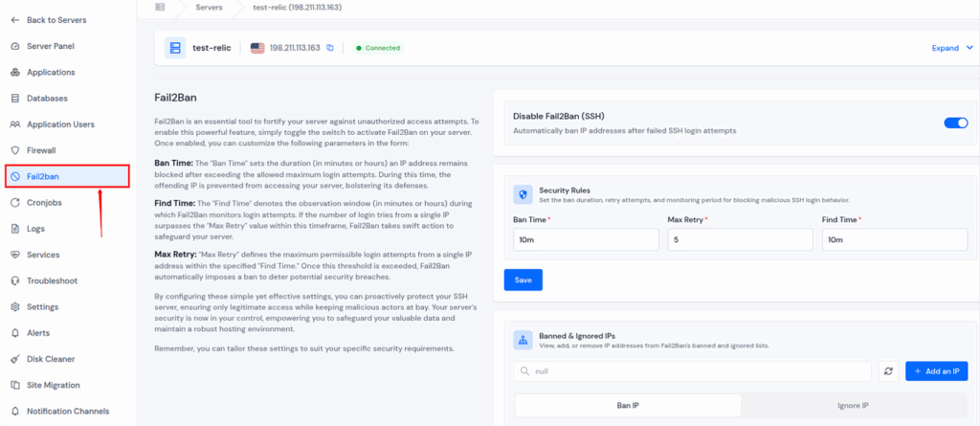Click the sidebar collapse icon in breadcrumb
Image resolution: width=980 pixels, height=426 pixels.
(x=160, y=7)
